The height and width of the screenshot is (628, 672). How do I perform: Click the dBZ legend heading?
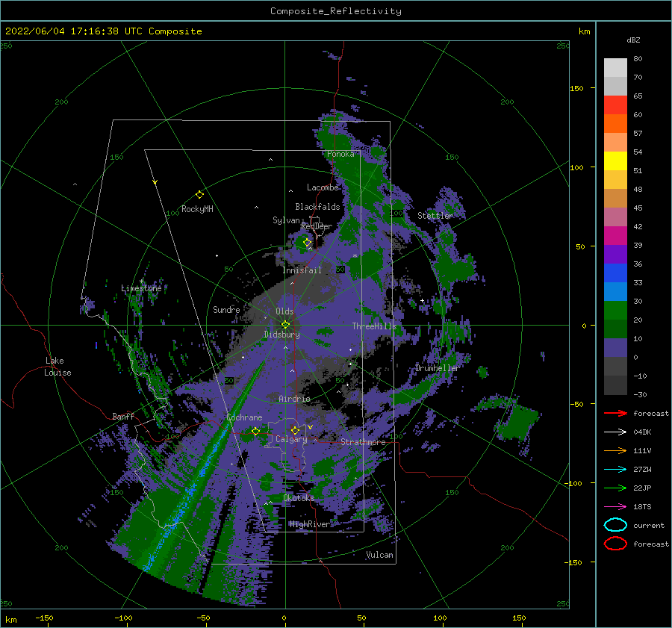[633, 40]
